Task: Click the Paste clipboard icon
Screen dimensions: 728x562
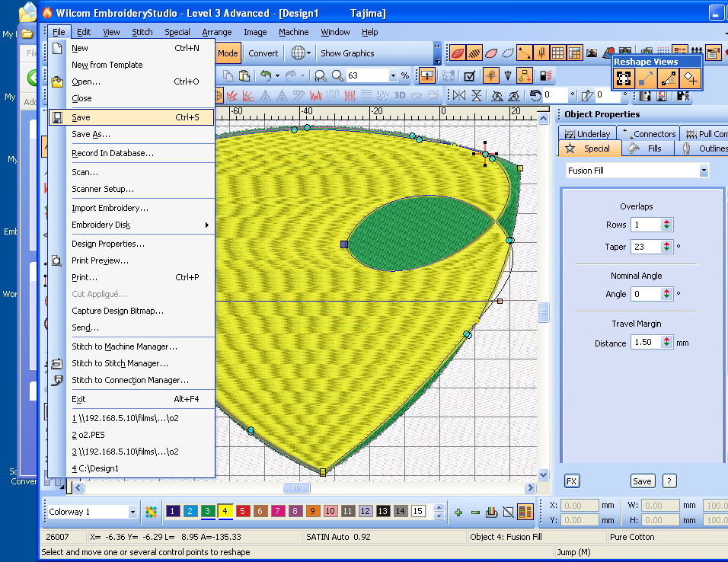Action: click(244, 76)
